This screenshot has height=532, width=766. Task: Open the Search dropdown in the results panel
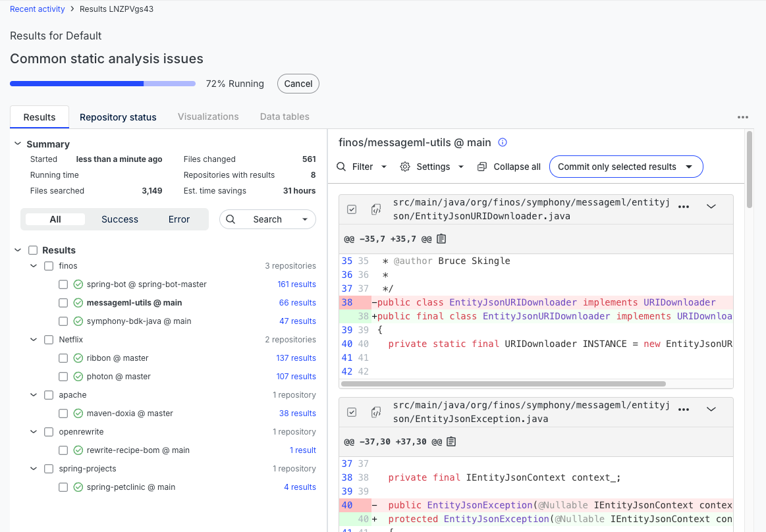tap(305, 219)
